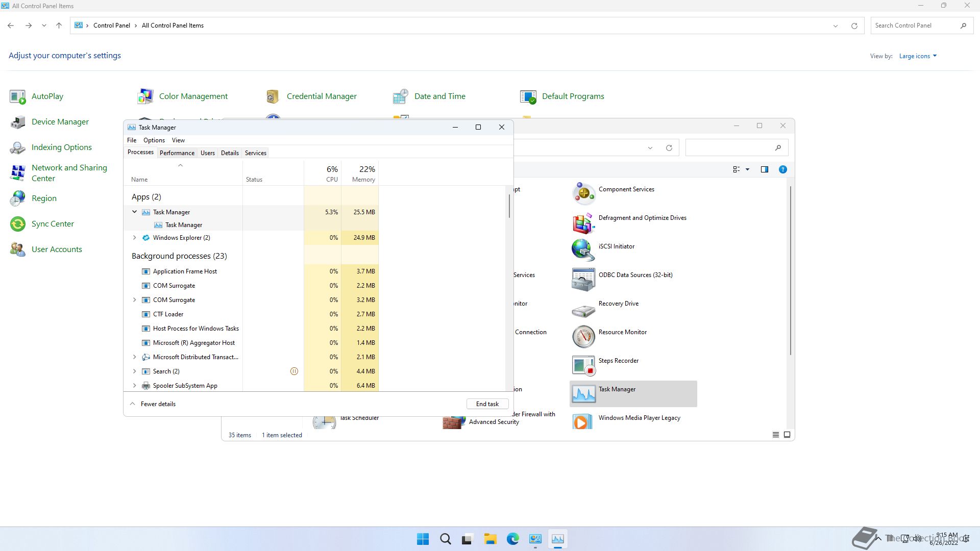Image resolution: width=980 pixels, height=551 pixels.
Task: Open Resource Monitor tool
Action: (x=633, y=337)
